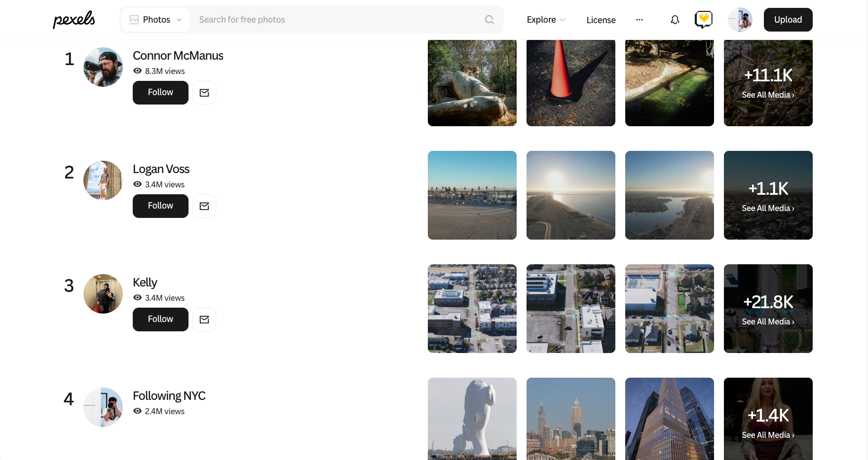Click Kelly's 3.4M views text
868x460 pixels.
[x=165, y=298]
